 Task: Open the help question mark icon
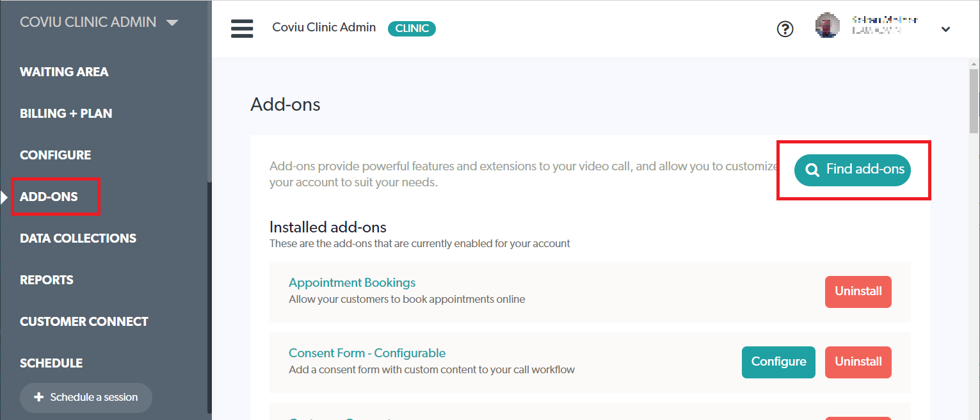click(x=785, y=29)
